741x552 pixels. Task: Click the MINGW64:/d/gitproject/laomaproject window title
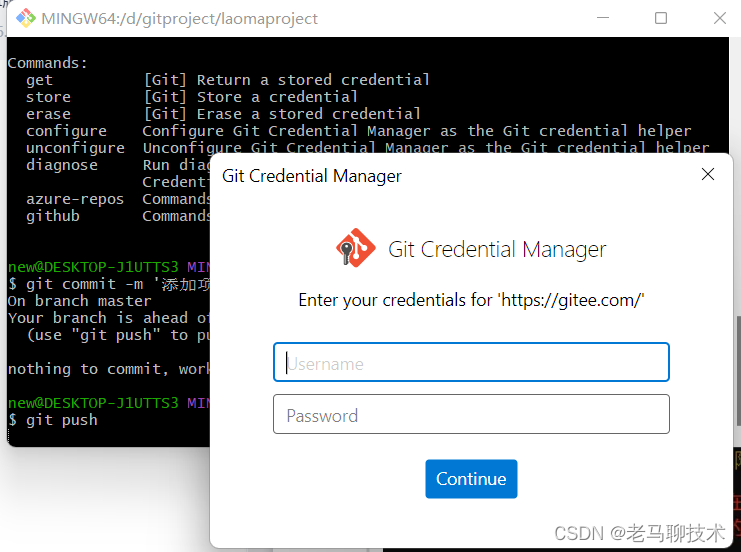coord(180,18)
